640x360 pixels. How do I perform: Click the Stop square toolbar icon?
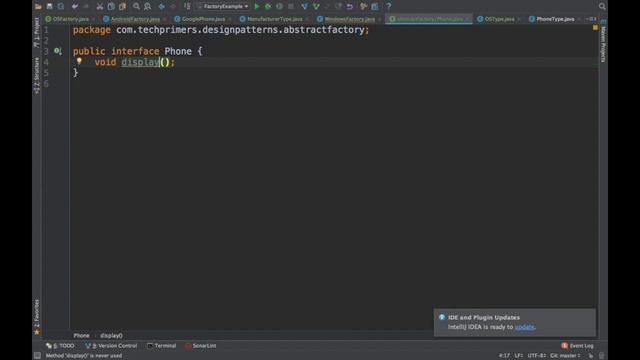291,7
